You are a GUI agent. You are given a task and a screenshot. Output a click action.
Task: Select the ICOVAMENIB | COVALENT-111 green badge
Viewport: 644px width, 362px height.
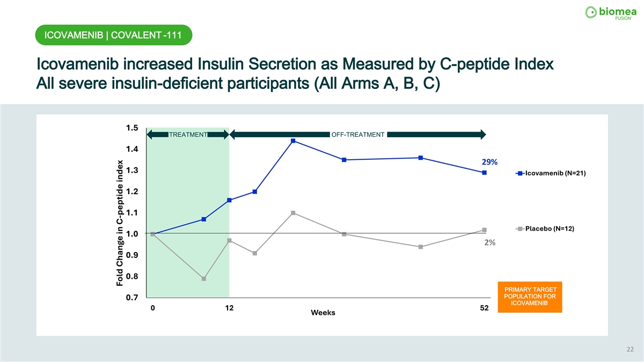[x=113, y=36]
